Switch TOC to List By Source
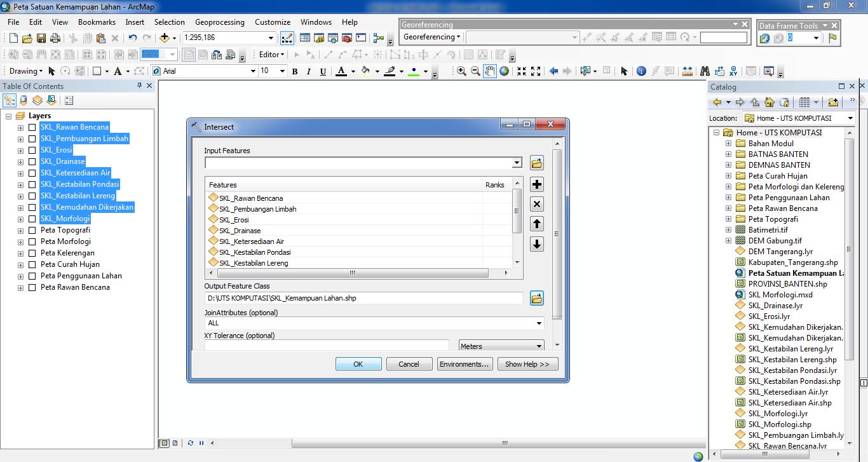Viewport: 868px width, 462px height. [24, 100]
